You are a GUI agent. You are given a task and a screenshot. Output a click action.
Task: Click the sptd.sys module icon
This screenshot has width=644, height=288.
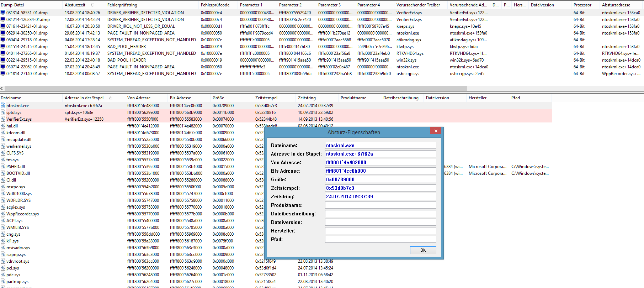pyautogui.click(x=3, y=112)
